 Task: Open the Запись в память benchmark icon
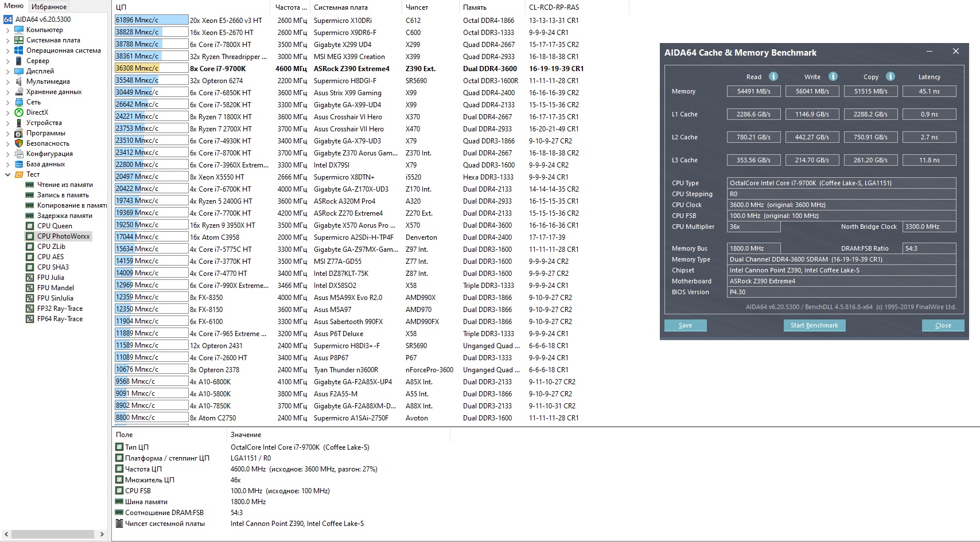pos(30,195)
